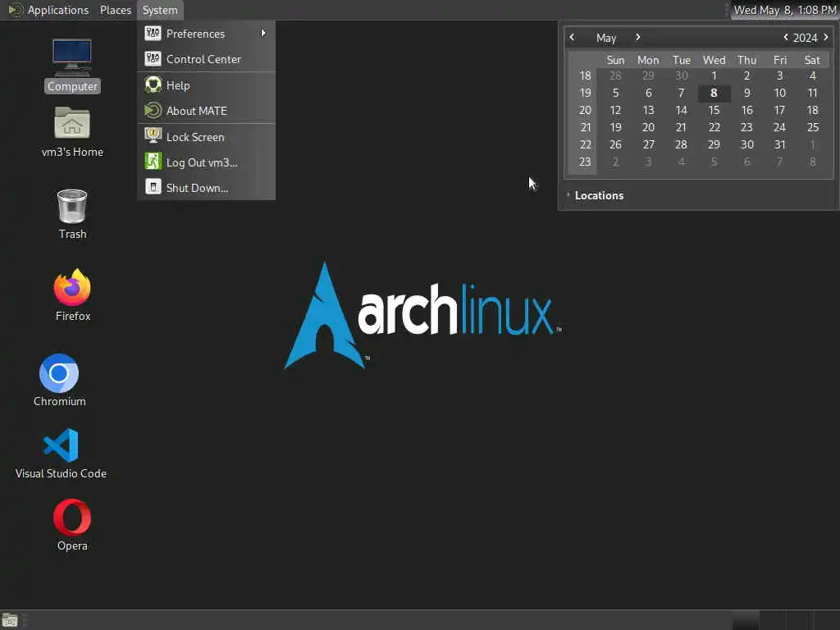Click the Log Out running-man icon

(x=153, y=162)
